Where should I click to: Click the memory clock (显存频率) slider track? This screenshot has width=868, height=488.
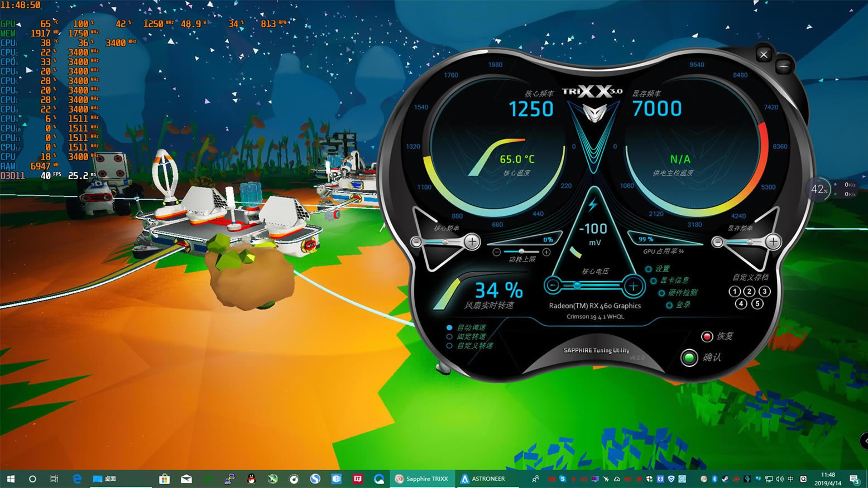click(x=745, y=241)
